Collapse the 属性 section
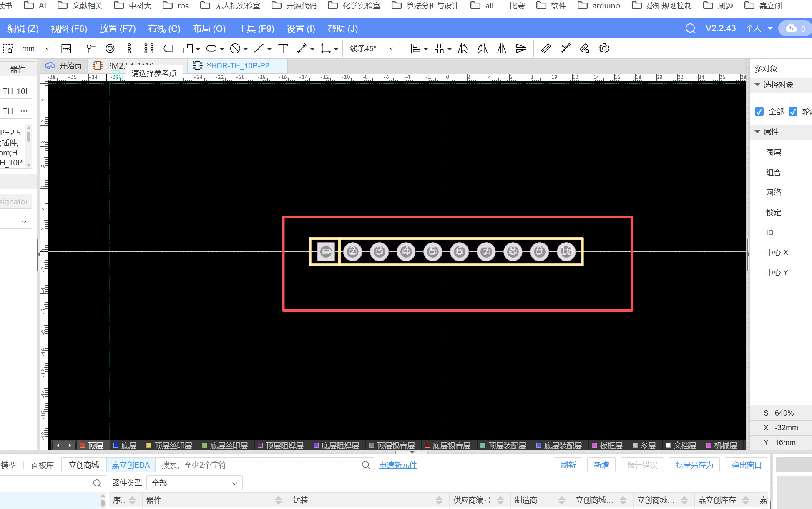 (x=757, y=132)
